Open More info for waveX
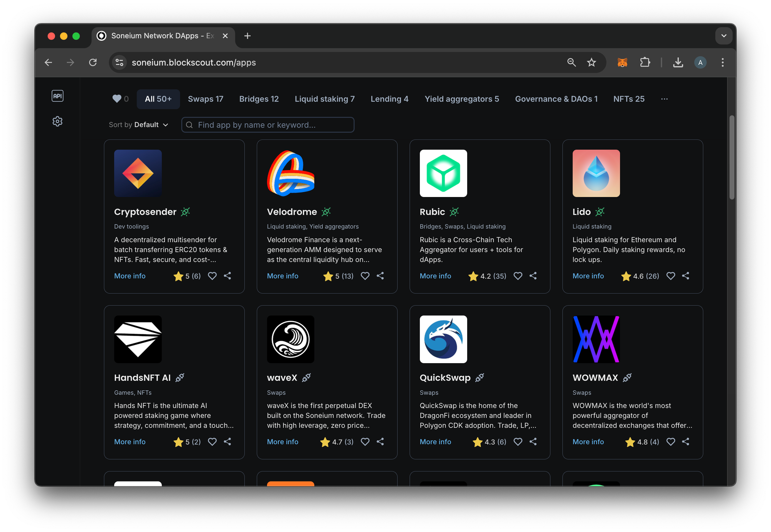This screenshot has width=771, height=532. pyautogui.click(x=283, y=442)
